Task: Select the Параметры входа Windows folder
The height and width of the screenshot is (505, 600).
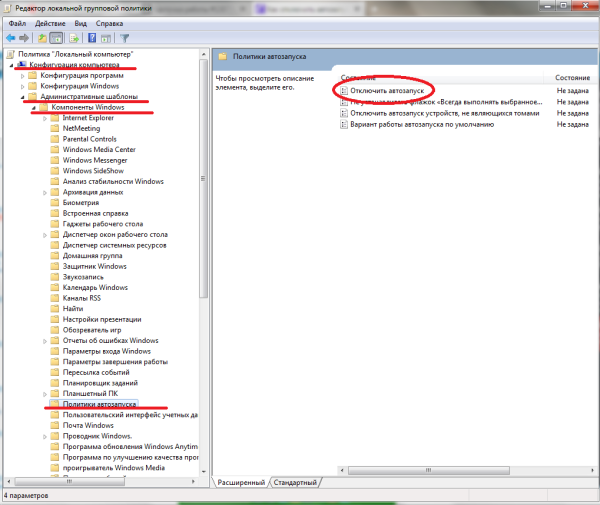Action: coord(107,351)
